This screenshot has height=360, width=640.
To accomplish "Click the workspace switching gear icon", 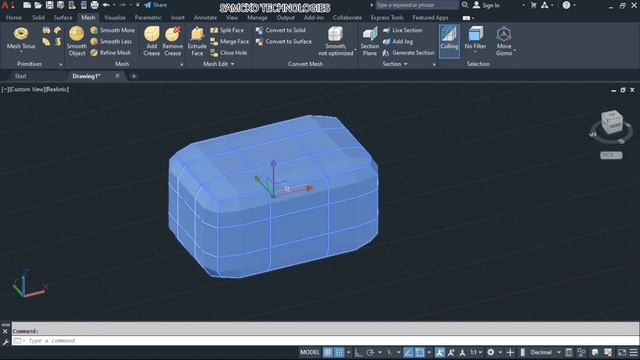I will pyautogui.click(x=491, y=352).
